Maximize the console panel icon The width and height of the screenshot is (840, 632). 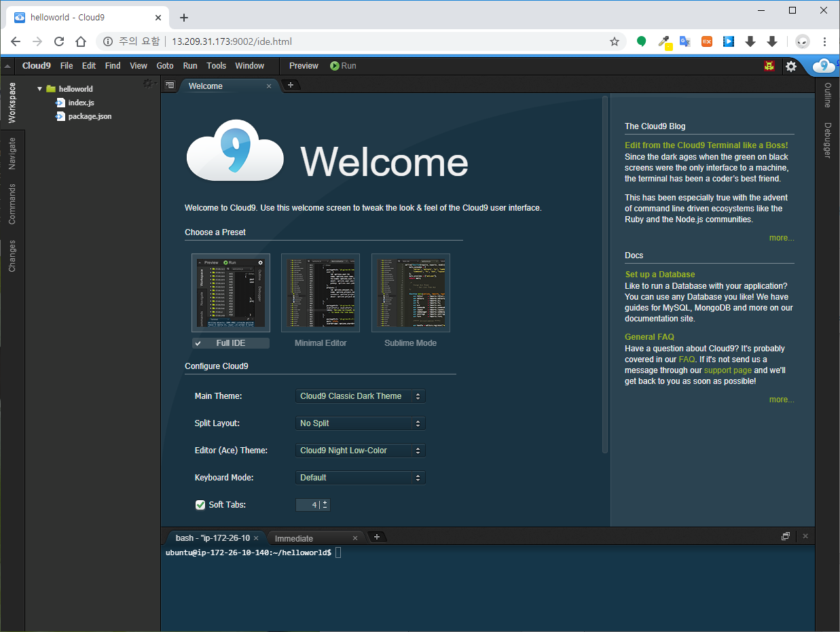[x=786, y=536]
